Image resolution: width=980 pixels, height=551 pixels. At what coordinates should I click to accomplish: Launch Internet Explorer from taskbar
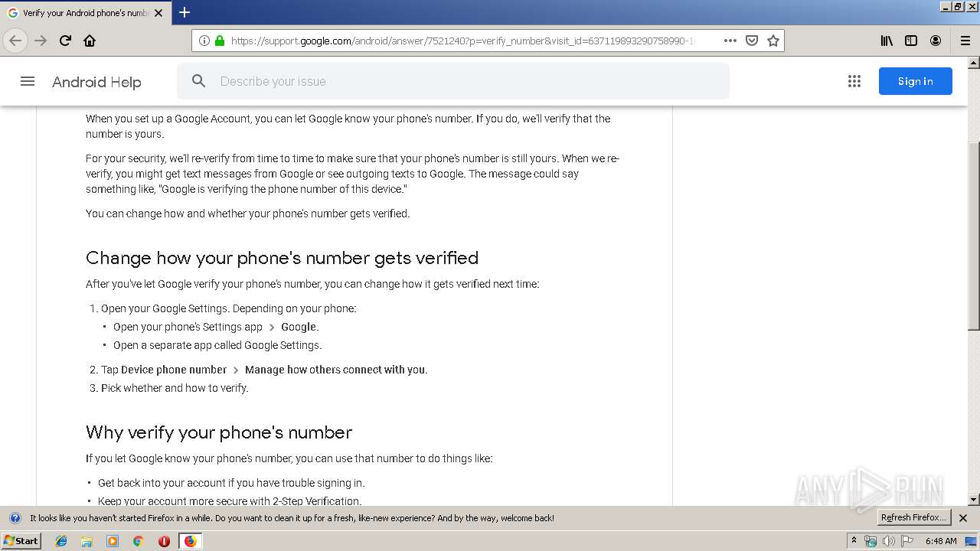coord(61,541)
